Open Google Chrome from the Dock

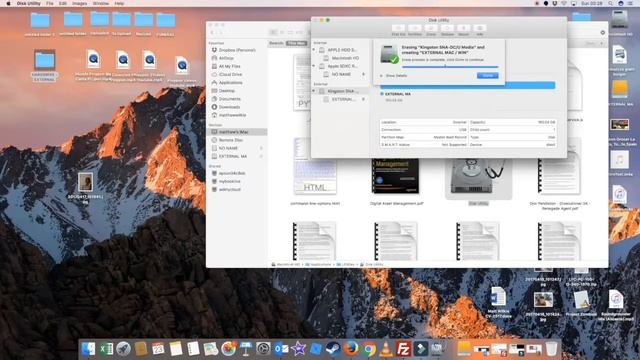(369, 349)
